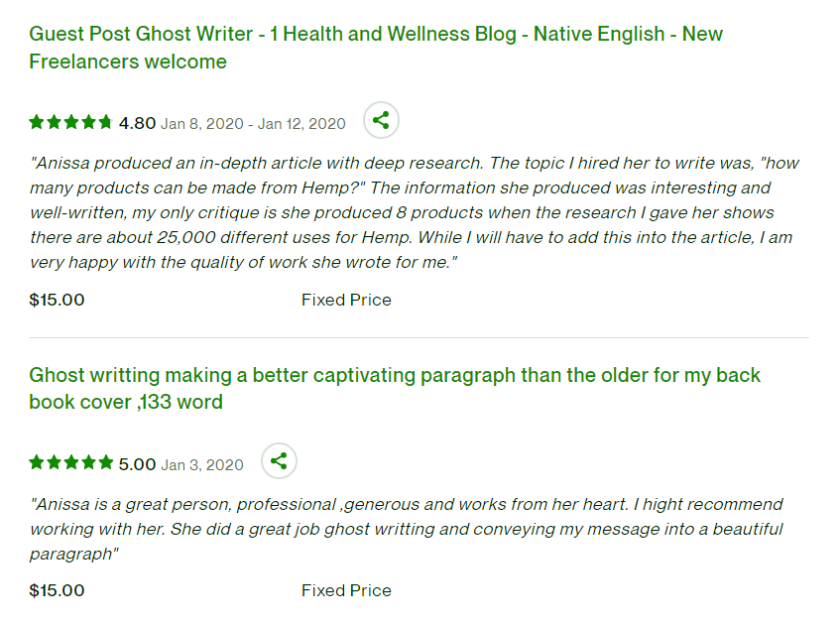Click the review praising Anissa's ghost writing paragraph
840x627 pixels.
point(407,529)
